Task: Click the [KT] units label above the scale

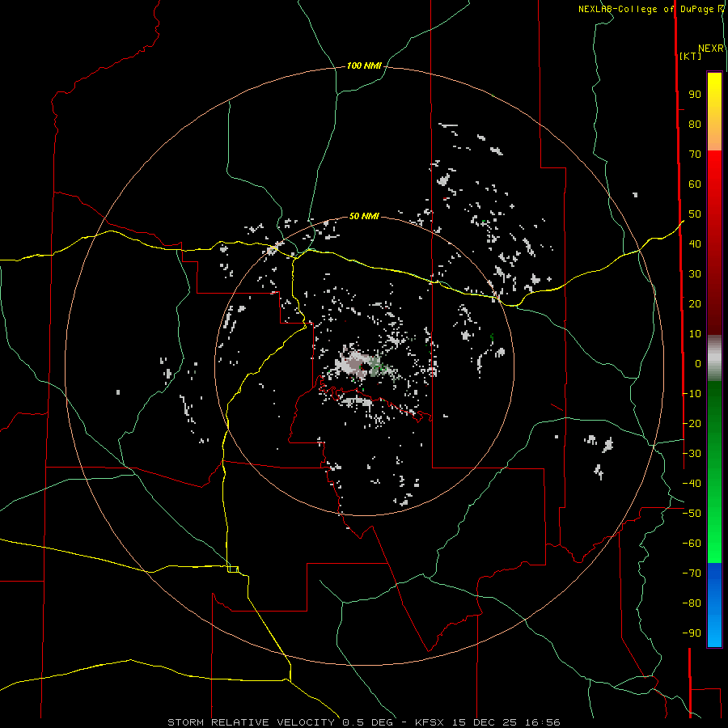Action: pyautogui.click(x=691, y=56)
